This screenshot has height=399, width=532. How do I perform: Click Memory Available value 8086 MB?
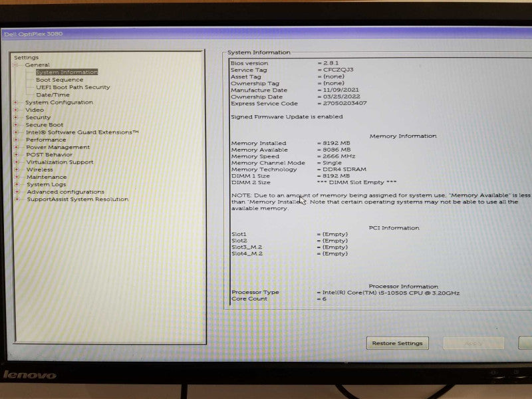[x=336, y=150]
